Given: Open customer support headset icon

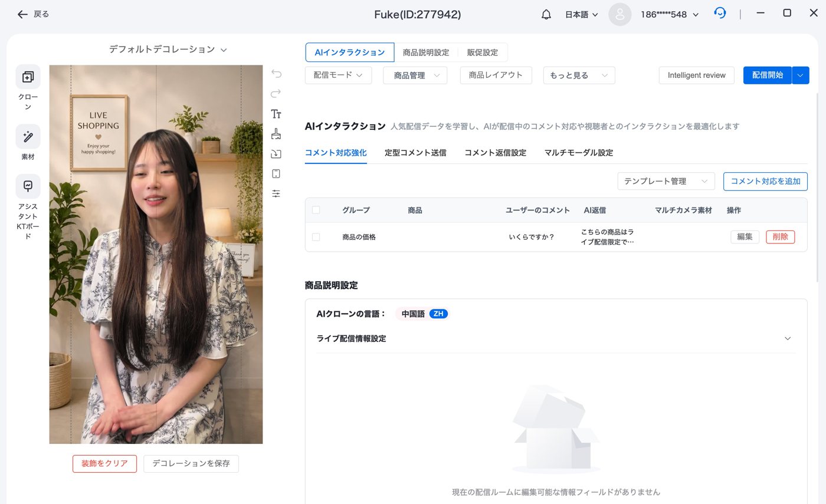Looking at the screenshot, I should coord(720,13).
